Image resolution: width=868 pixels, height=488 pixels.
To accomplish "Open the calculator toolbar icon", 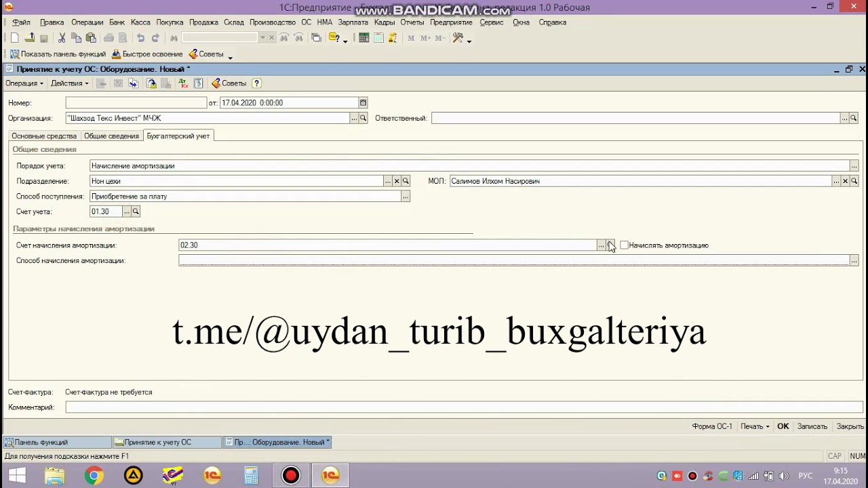I will coord(364,38).
